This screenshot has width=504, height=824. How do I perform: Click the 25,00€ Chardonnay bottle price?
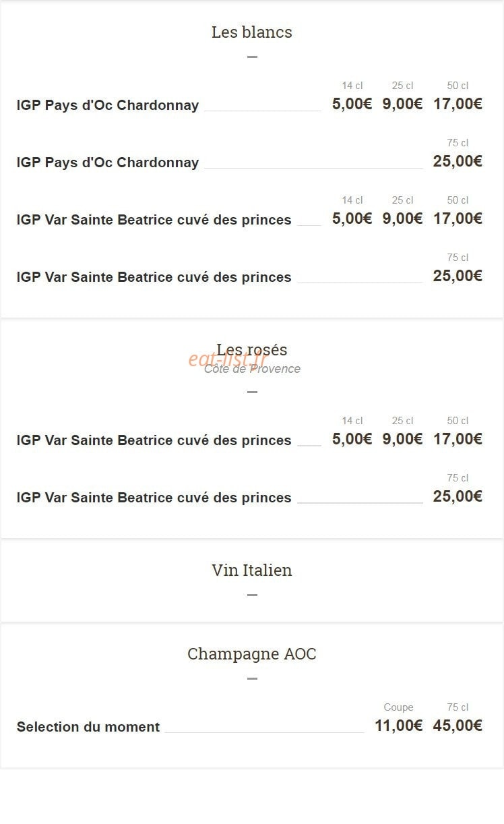(458, 161)
